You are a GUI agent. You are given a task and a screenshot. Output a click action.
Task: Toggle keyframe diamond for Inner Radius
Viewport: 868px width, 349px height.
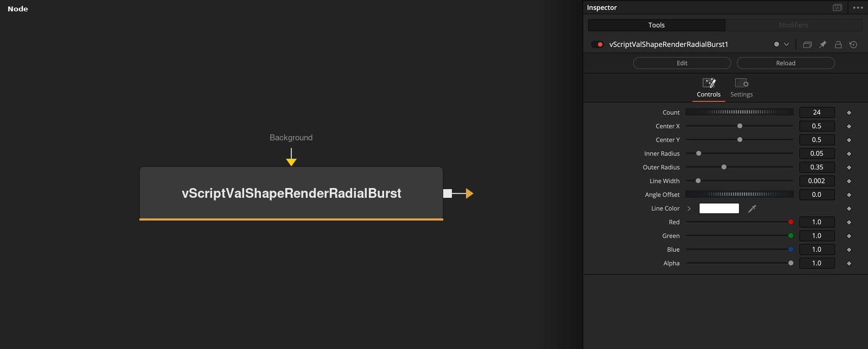click(x=849, y=154)
